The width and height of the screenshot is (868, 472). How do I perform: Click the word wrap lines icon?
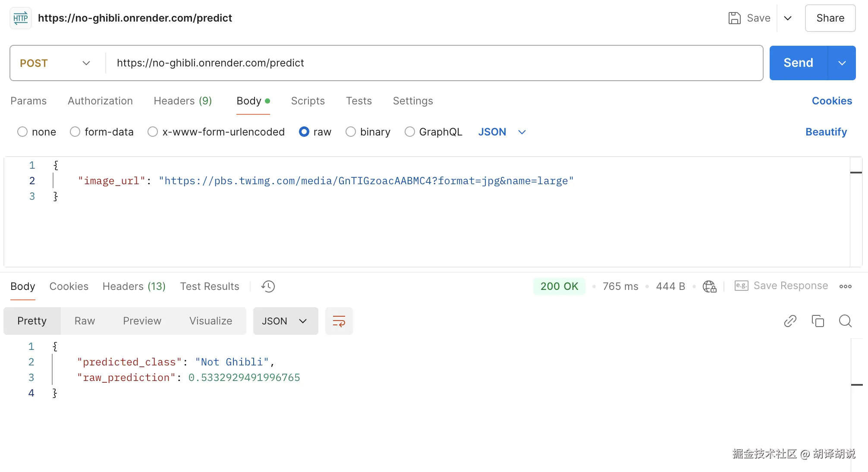pos(339,321)
